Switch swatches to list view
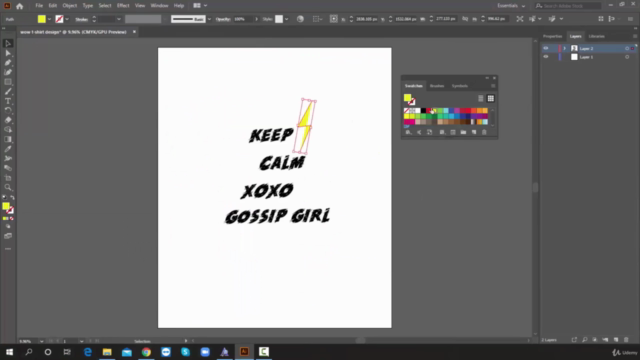The height and width of the screenshot is (360, 640). click(481, 98)
